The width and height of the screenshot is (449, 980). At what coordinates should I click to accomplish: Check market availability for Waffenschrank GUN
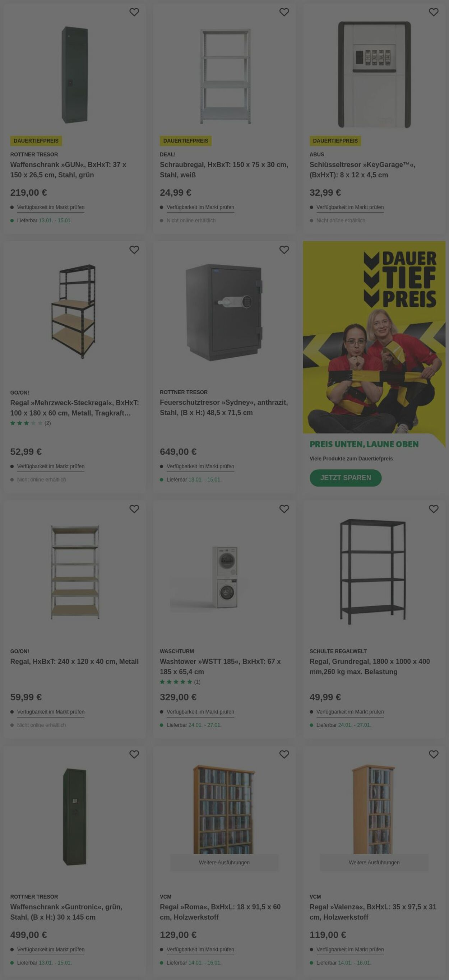click(x=51, y=207)
